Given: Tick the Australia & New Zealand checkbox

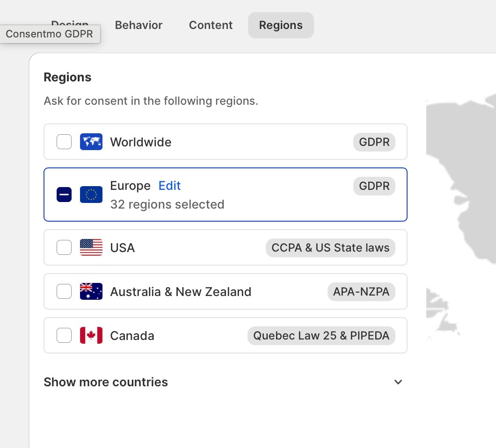Looking at the screenshot, I should 64,291.
